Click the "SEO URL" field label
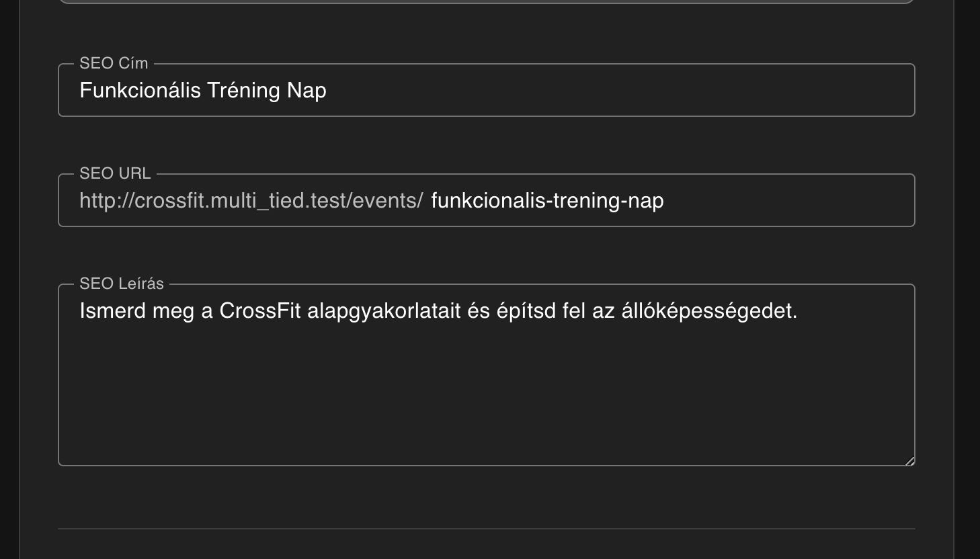The width and height of the screenshot is (980, 559). point(115,173)
